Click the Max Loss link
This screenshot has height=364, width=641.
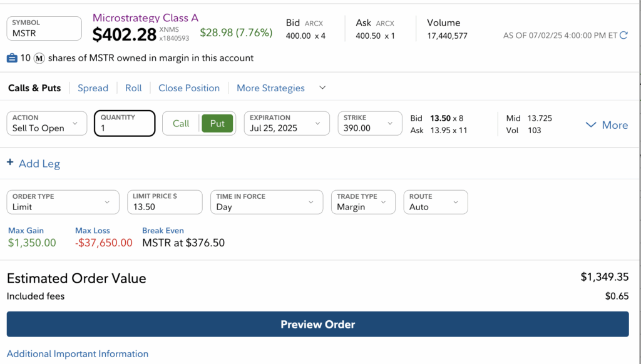pos(93,230)
